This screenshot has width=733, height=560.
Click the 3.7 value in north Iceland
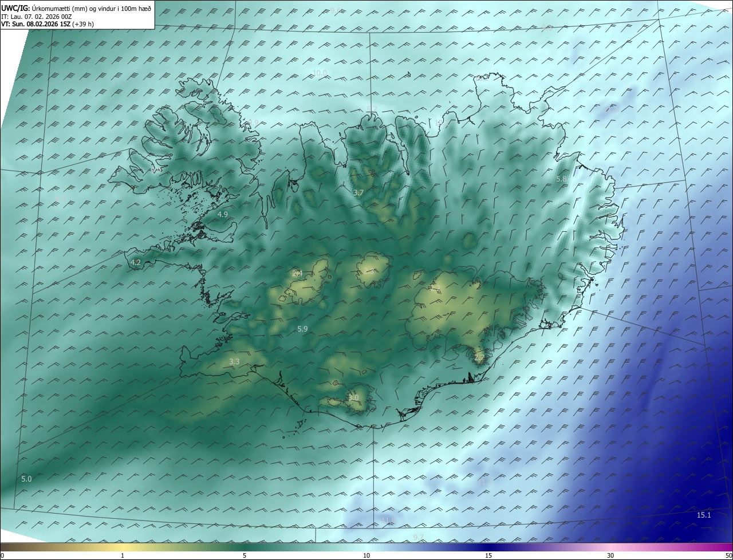coord(358,193)
